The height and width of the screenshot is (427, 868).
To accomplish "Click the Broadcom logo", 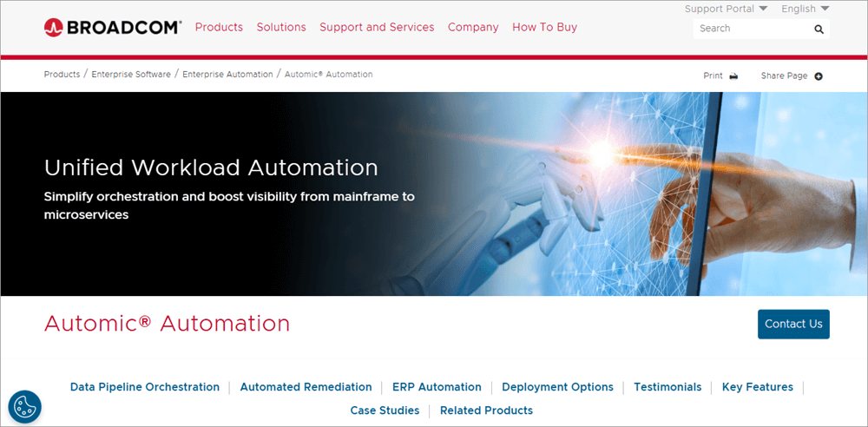I will coord(113,27).
